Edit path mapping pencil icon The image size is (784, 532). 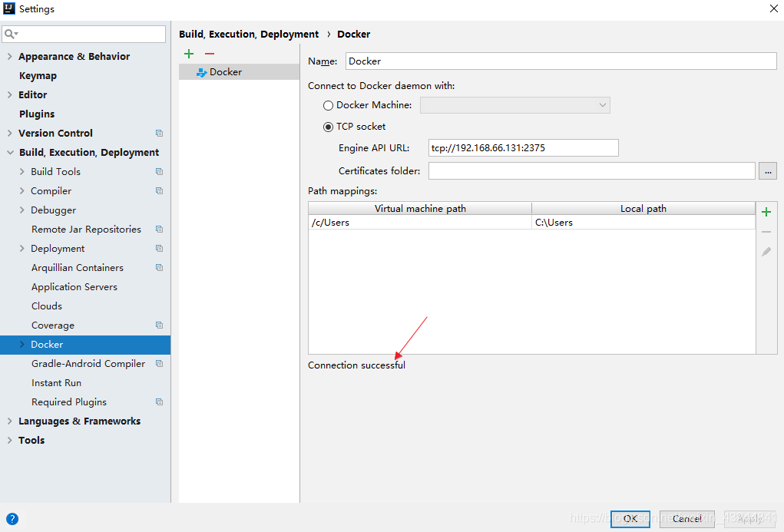(x=766, y=252)
